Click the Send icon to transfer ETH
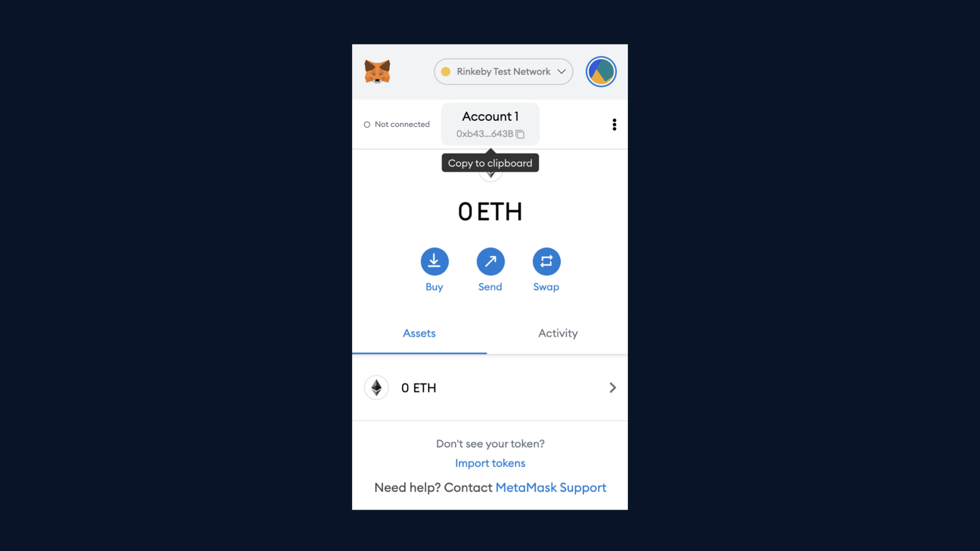 pyautogui.click(x=490, y=261)
